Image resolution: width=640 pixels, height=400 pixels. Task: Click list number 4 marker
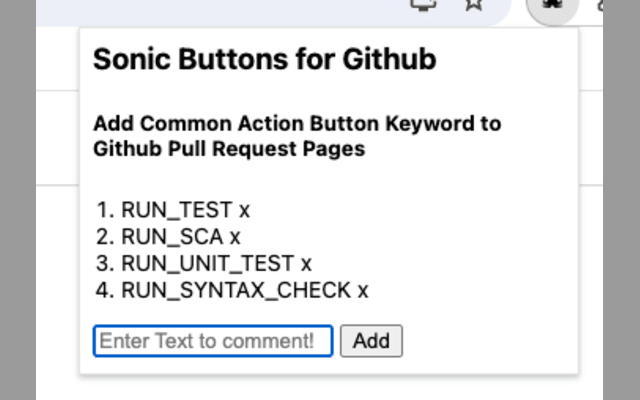(105, 291)
